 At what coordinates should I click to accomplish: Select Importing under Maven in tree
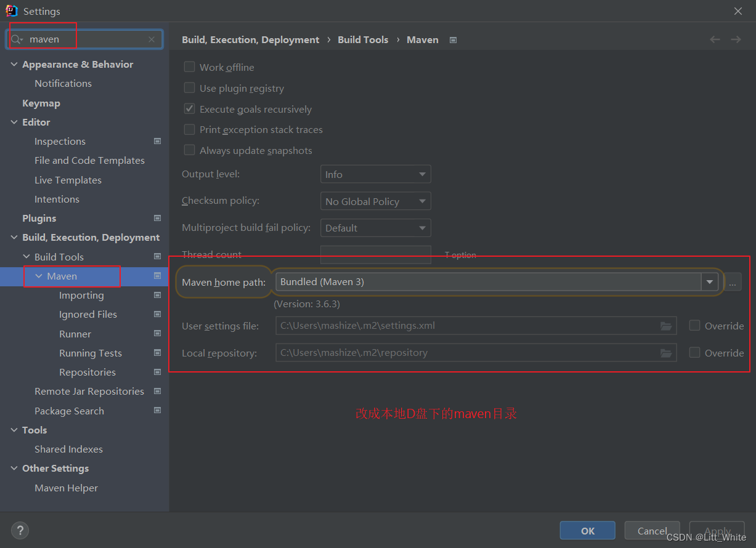pyautogui.click(x=81, y=296)
